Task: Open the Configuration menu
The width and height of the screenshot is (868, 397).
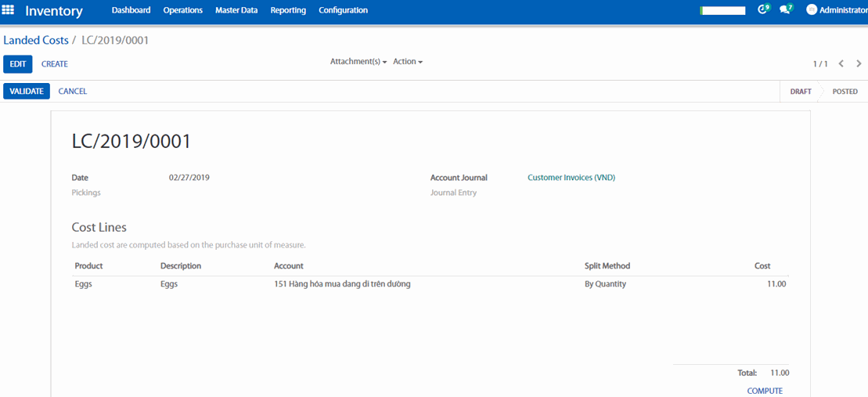Action: (343, 10)
